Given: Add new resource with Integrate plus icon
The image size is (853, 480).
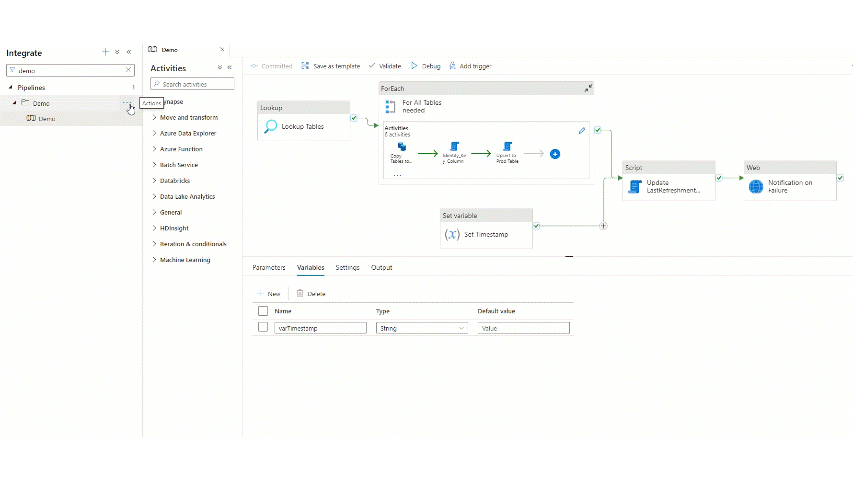Looking at the screenshot, I should 105,51.
